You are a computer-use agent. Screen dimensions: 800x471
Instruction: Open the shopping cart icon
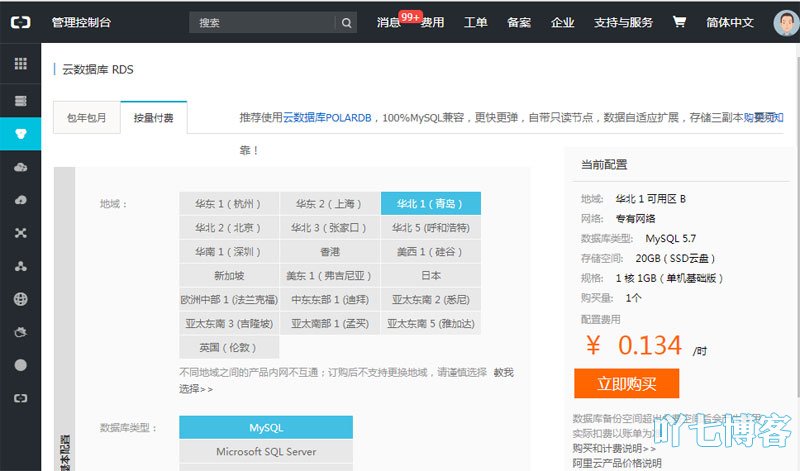pos(679,21)
